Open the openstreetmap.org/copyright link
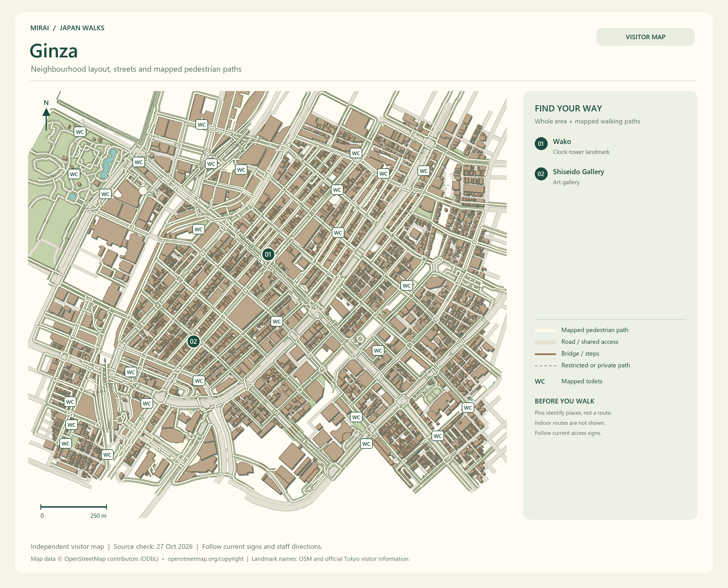 click(205, 559)
